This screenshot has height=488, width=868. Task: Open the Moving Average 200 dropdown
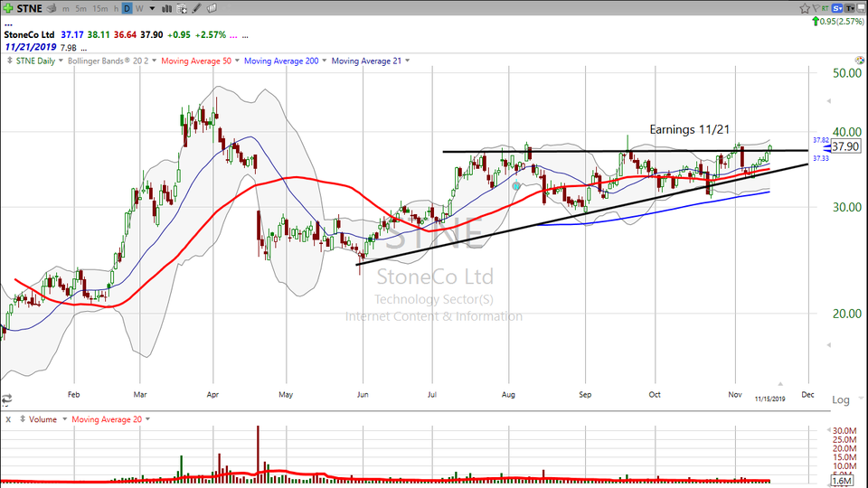pos(324,61)
